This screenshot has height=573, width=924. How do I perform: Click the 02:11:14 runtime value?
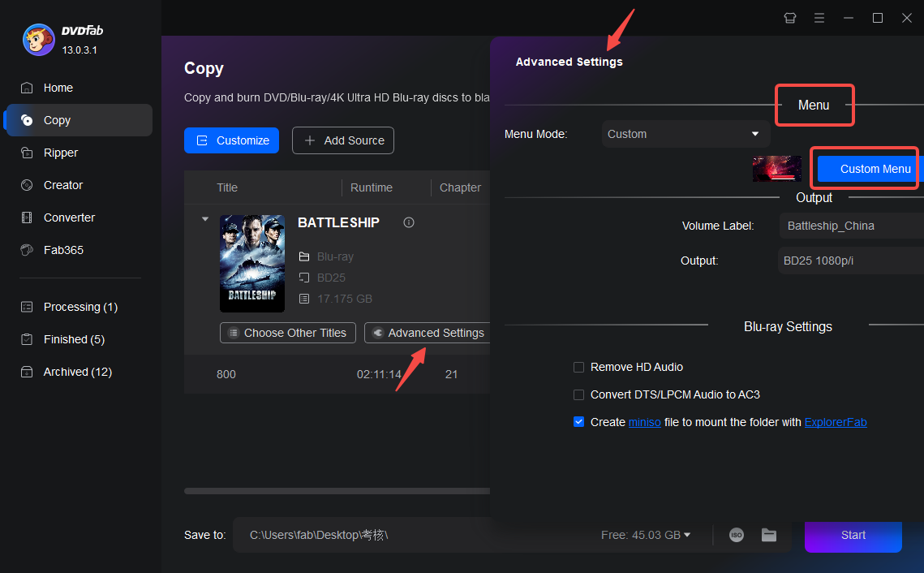click(x=379, y=374)
